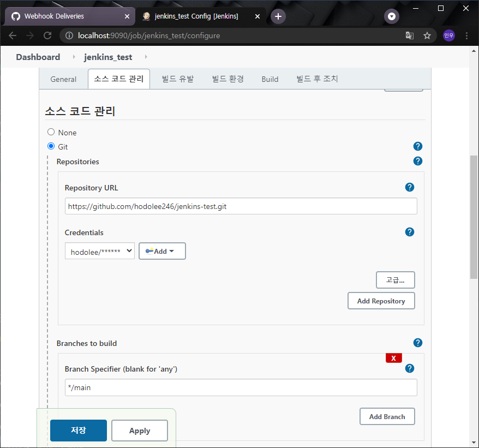Screen dimensions: 479x448
Task: Delete branch with red X button
Action: pyautogui.click(x=393, y=358)
